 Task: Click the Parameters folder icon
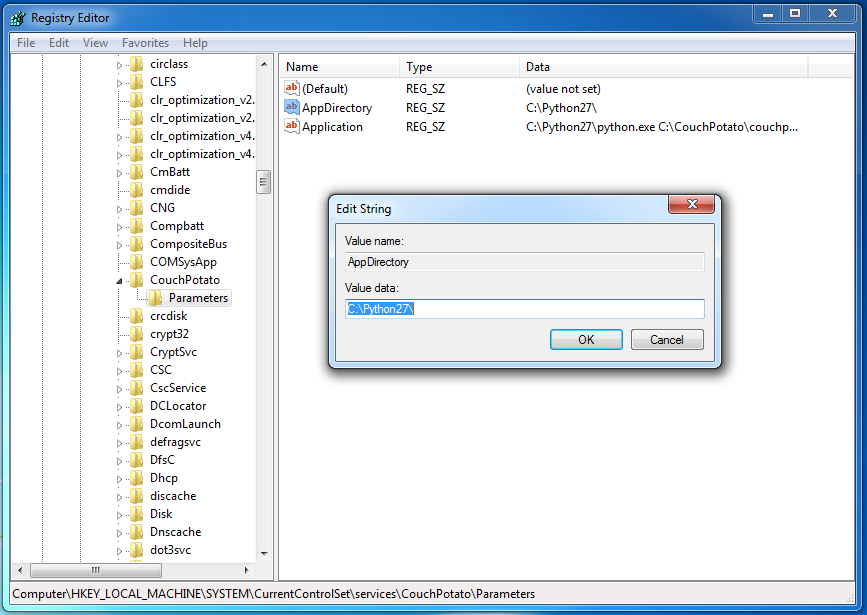coord(155,298)
